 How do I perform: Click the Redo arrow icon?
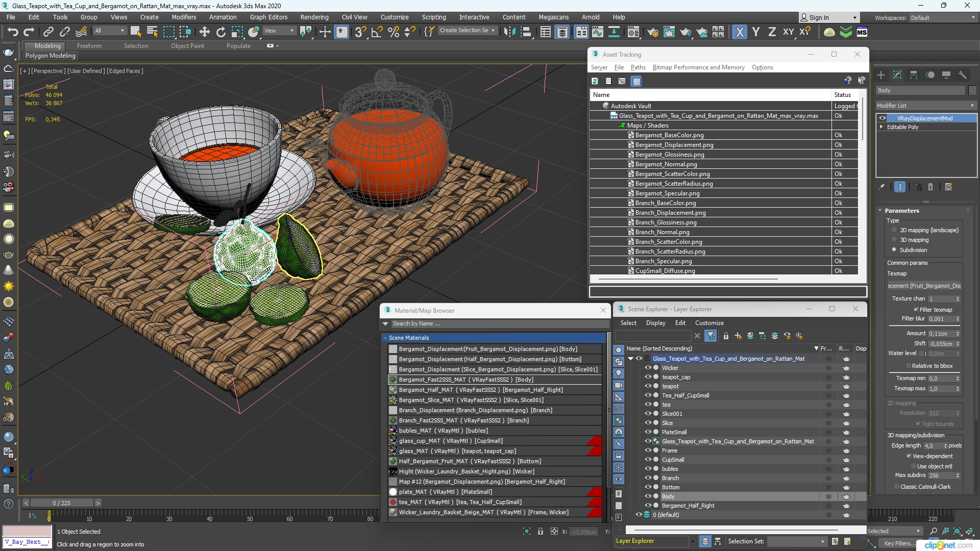click(x=29, y=32)
